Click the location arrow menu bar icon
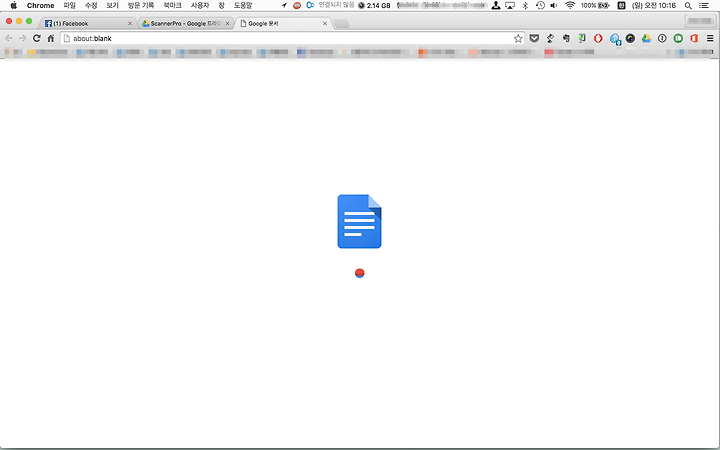This screenshot has height=450, width=720. click(x=284, y=6)
